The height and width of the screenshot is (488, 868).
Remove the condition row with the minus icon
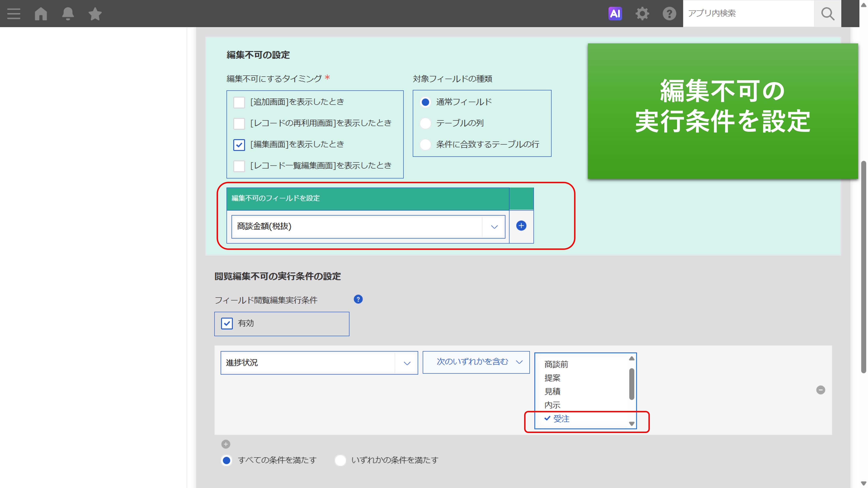click(x=820, y=390)
